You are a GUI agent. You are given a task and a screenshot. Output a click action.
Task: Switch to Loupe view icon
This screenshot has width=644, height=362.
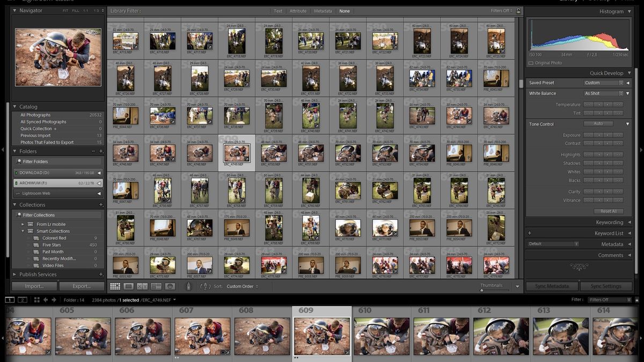129,286
